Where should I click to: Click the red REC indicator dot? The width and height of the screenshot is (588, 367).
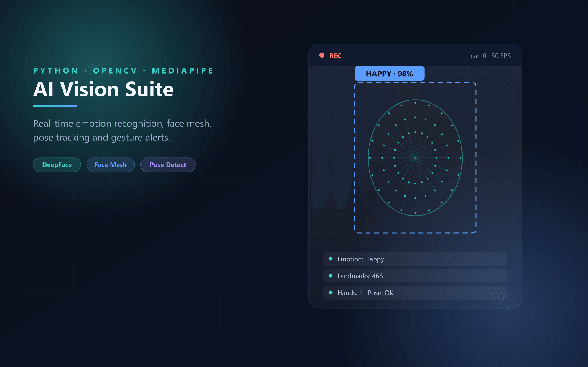[x=322, y=55]
